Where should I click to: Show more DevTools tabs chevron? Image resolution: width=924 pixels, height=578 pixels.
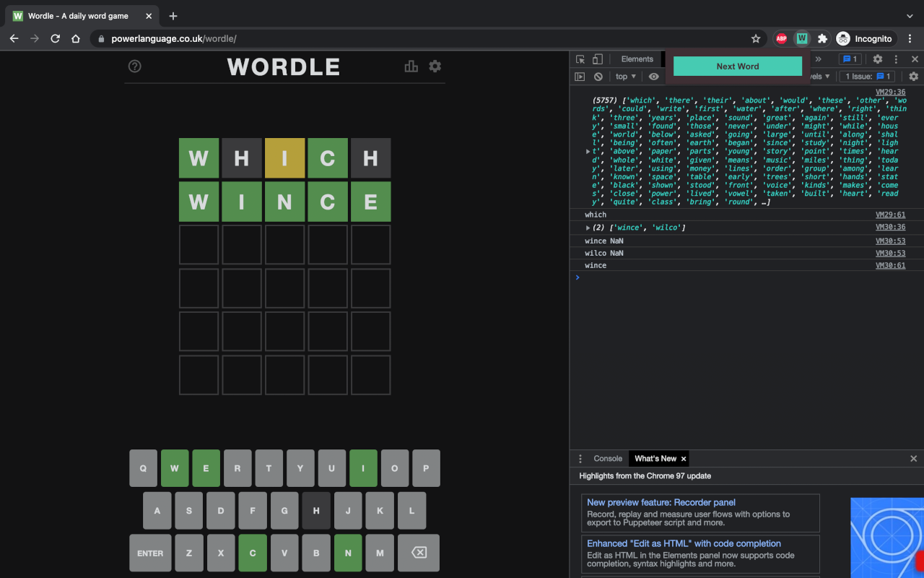pyautogui.click(x=819, y=59)
